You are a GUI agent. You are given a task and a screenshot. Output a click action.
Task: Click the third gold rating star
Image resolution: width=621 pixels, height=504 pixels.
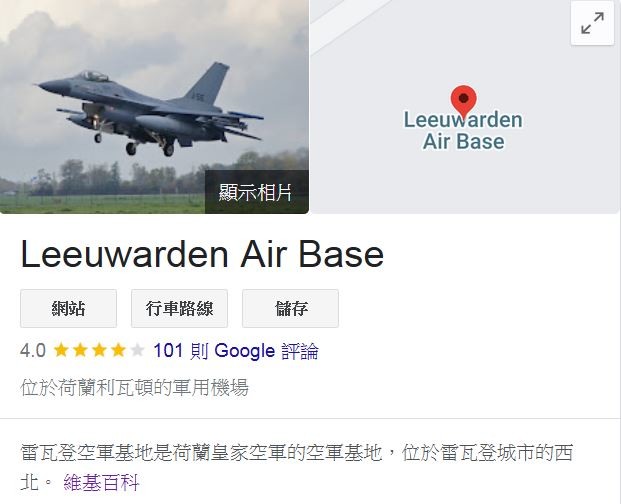point(99,350)
